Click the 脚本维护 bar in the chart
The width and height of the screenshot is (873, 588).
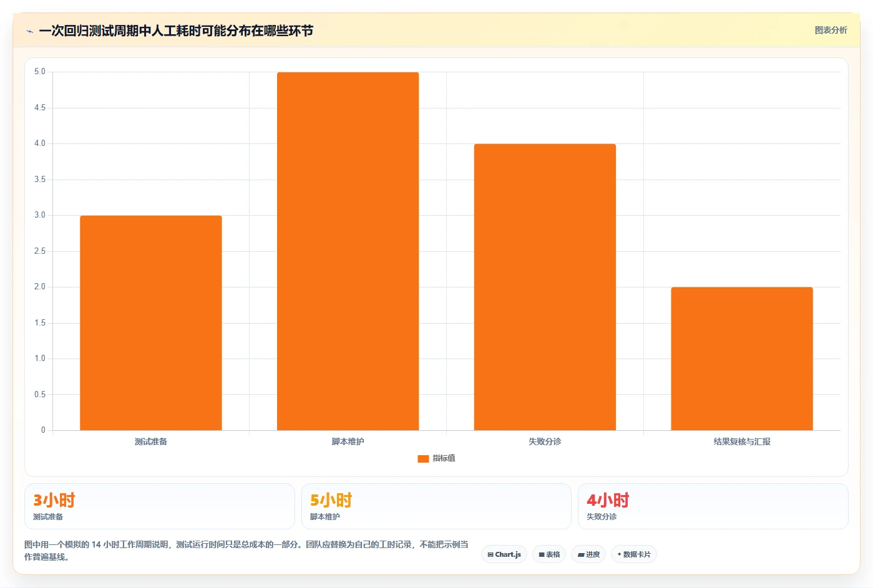click(x=348, y=251)
